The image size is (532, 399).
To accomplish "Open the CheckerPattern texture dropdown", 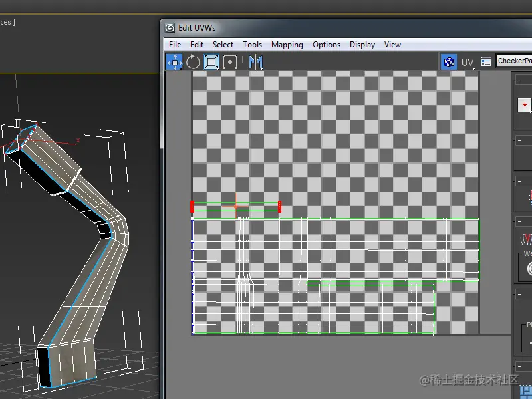I will point(513,61).
